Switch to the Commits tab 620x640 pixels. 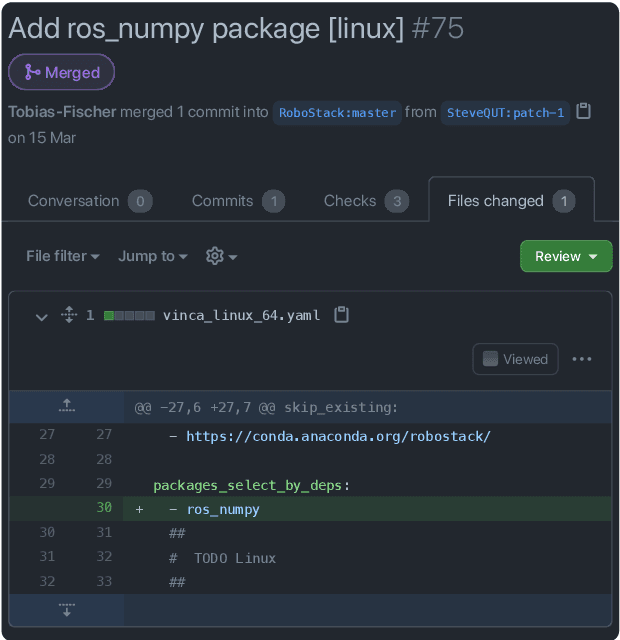pos(237,201)
